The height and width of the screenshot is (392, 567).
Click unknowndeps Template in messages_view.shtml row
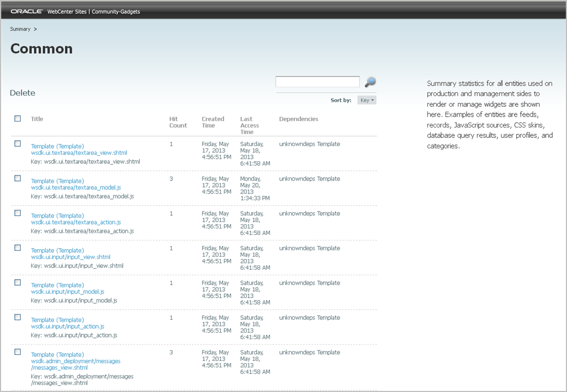310,352
